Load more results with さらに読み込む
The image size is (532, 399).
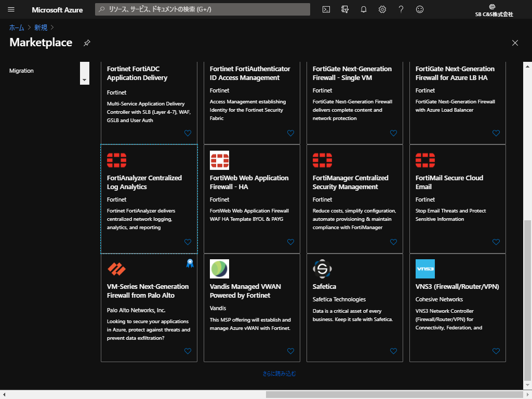(279, 374)
